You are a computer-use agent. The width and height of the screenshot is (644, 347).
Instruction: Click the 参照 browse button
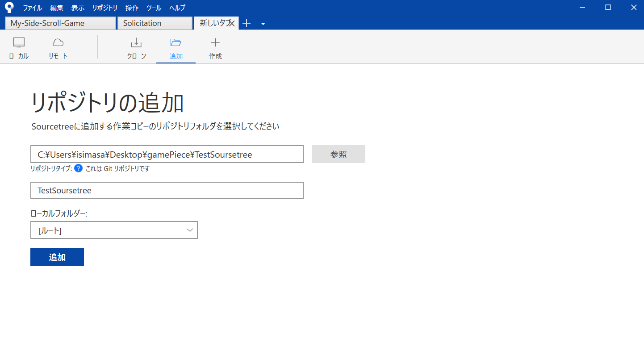pos(339,154)
